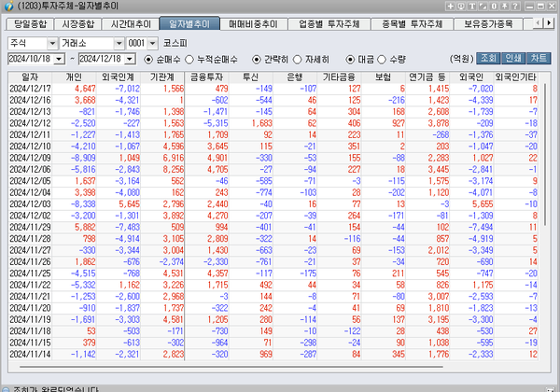Click the 기타금융 value 406
Image resolution: width=560 pixels, height=392 pixels.
tap(355, 123)
